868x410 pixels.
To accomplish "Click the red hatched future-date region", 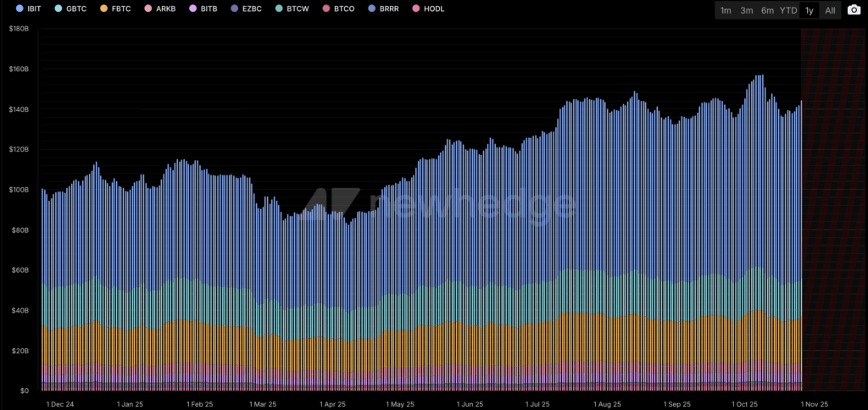I will [832, 209].
